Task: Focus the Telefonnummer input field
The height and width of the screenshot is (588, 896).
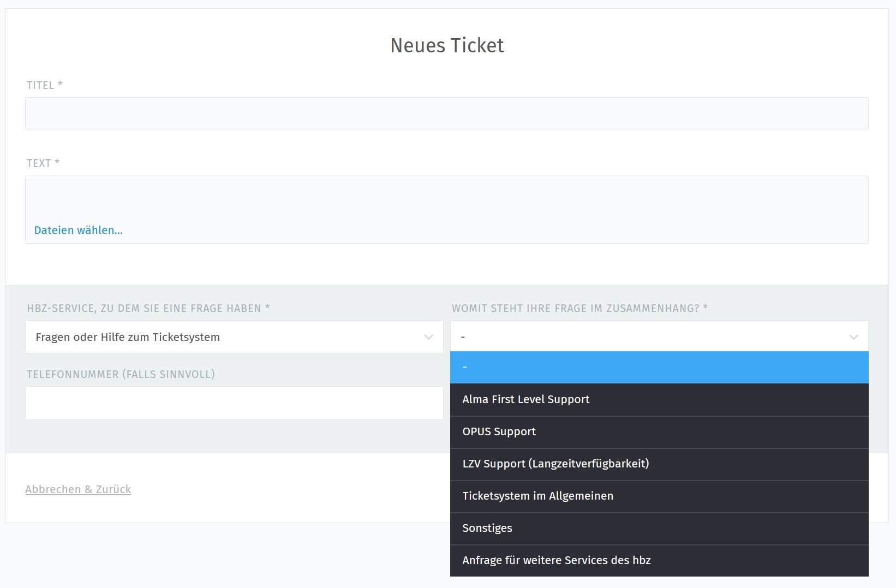Action: [x=234, y=403]
